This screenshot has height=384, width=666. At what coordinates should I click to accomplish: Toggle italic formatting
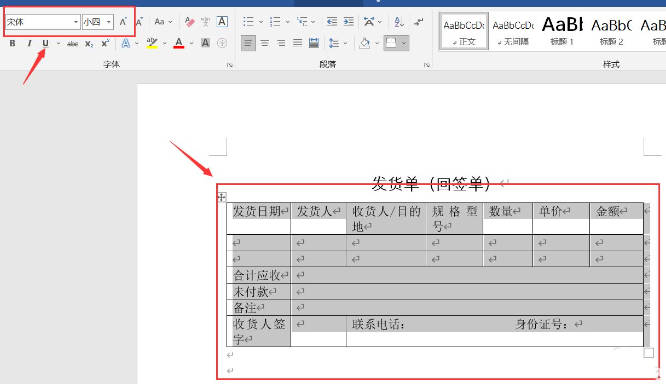pos(29,43)
